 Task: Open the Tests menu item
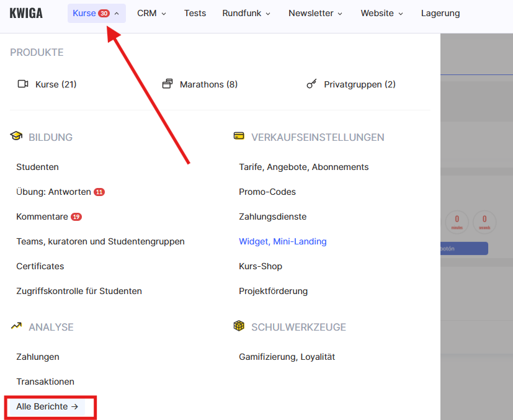(195, 13)
